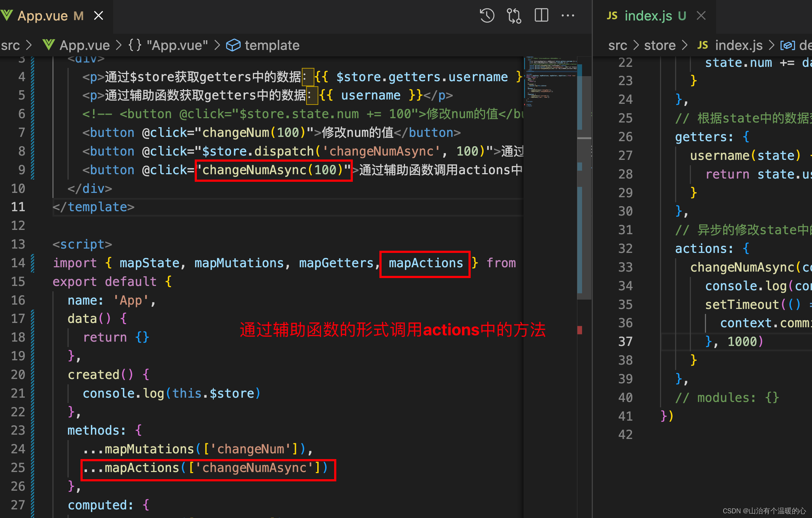Split the editor right
The image size is (812, 518).
[x=541, y=16]
